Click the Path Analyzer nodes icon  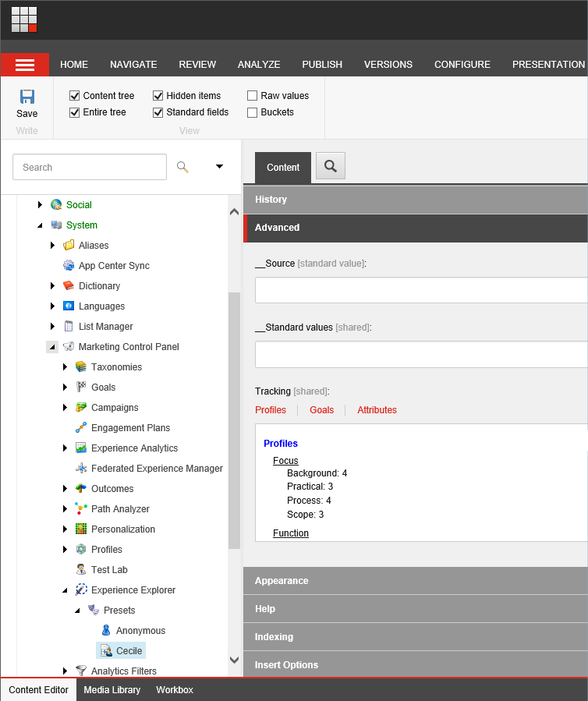pyautogui.click(x=81, y=508)
